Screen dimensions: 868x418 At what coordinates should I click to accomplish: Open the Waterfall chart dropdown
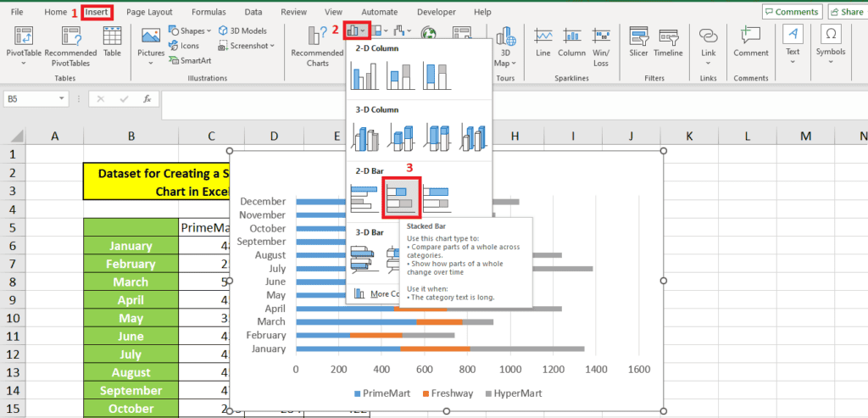[x=403, y=31]
